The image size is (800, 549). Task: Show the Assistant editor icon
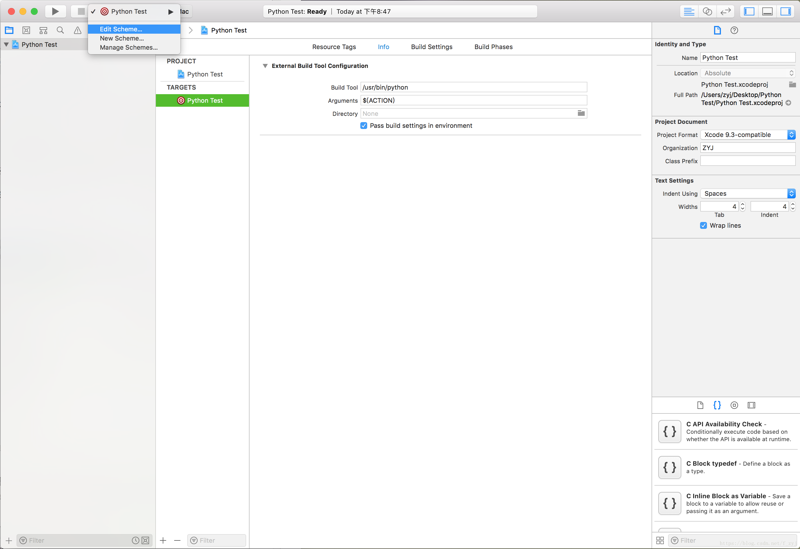coord(707,11)
